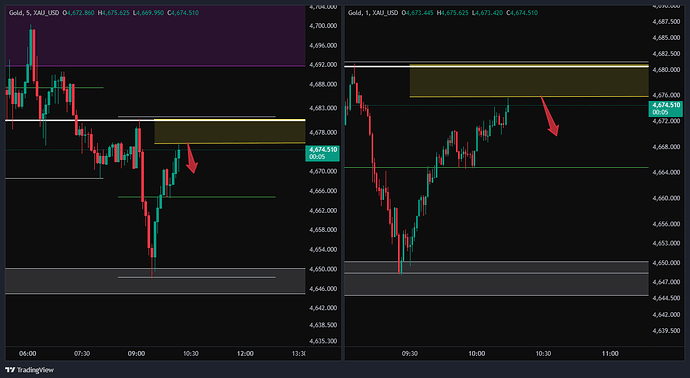Click the 4,668.000 price axis label
Viewport: 690px width, 378px height.
click(x=667, y=147)
